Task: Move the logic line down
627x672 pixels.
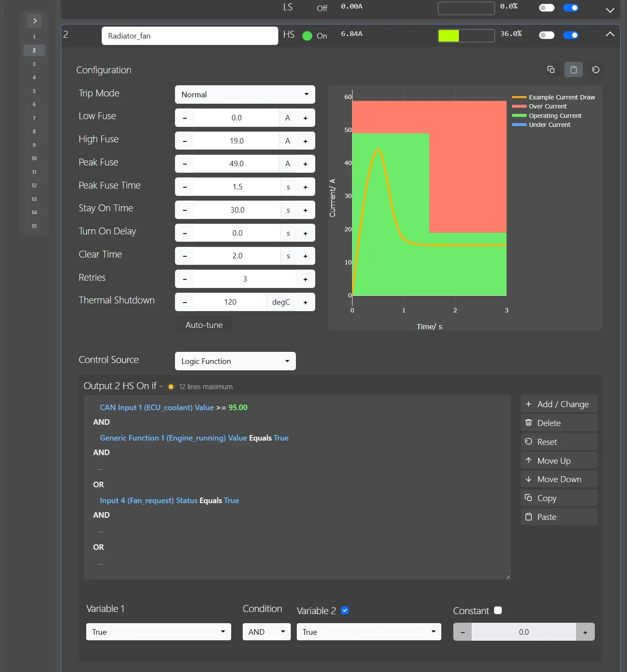Action: coord(559,479)
